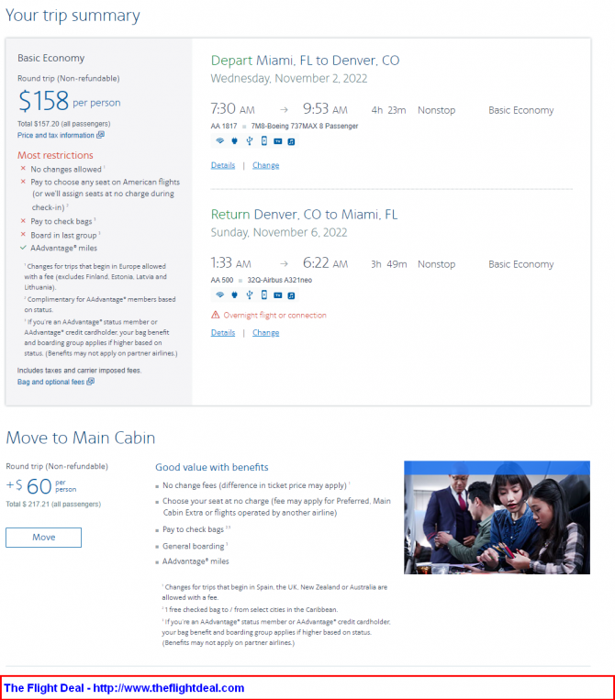Screen dimensions: 615x700
Task: Change the Denver to Miami return flight
Action: (x=266, y=333)
